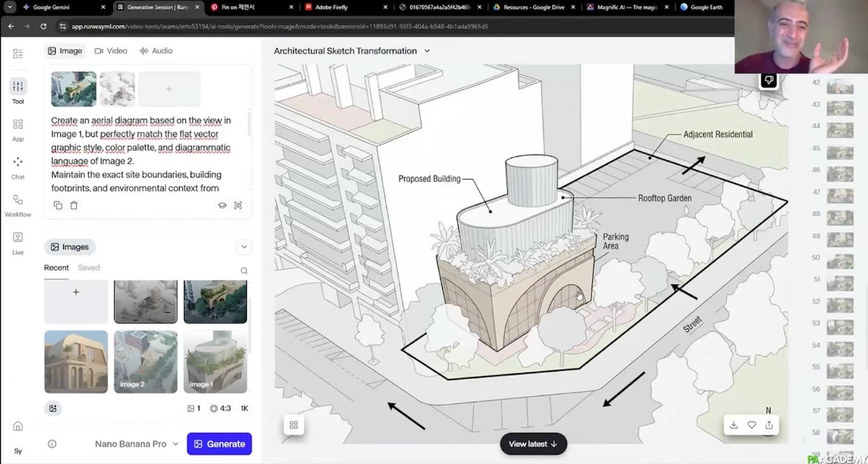
Task: Open the Nano Banana Pro model dropdown
Action: pyautogui.click(x=136, y=444)
